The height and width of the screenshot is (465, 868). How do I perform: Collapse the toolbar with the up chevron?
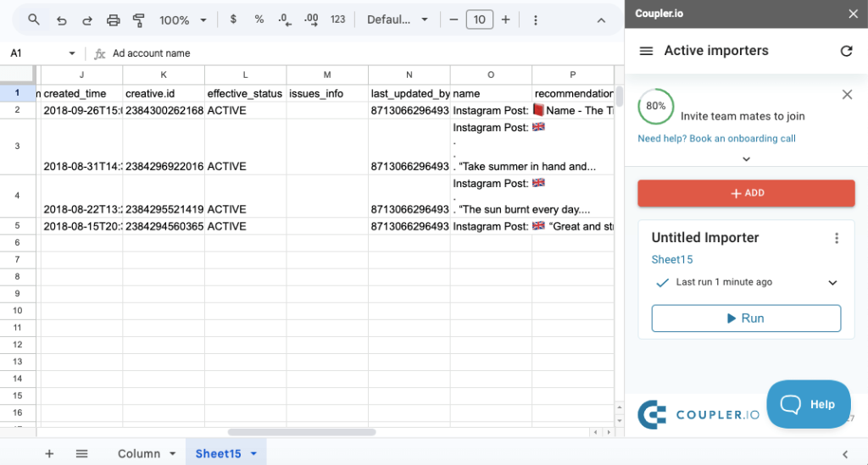(601, 20)
